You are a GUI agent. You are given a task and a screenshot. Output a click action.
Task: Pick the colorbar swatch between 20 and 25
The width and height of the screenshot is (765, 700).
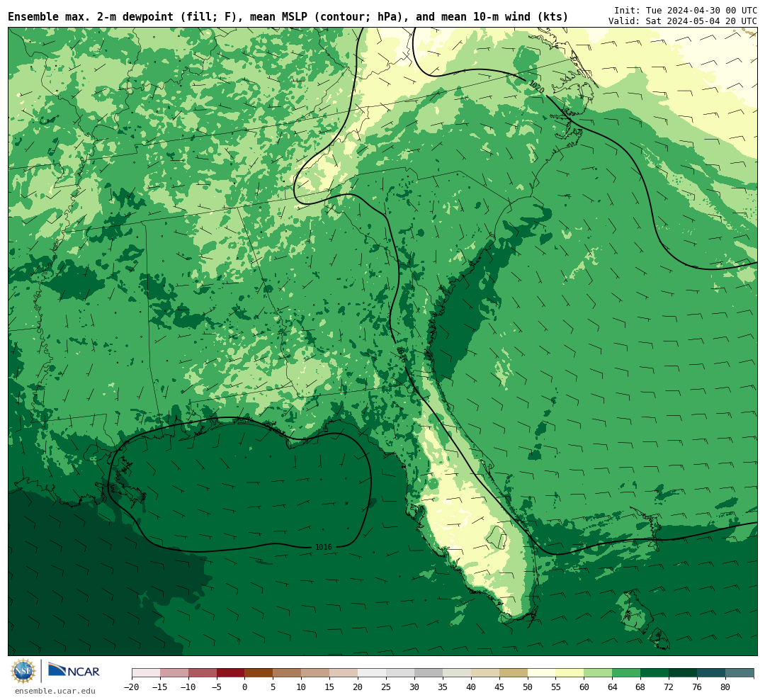(x=373, y=673)
